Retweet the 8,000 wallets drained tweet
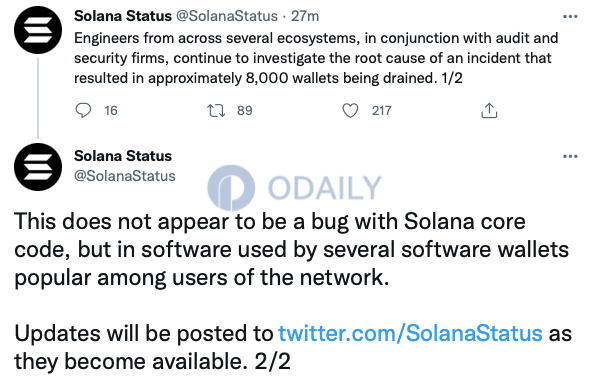The height and width of the screenshot is (377, 590). click(216, 111)
